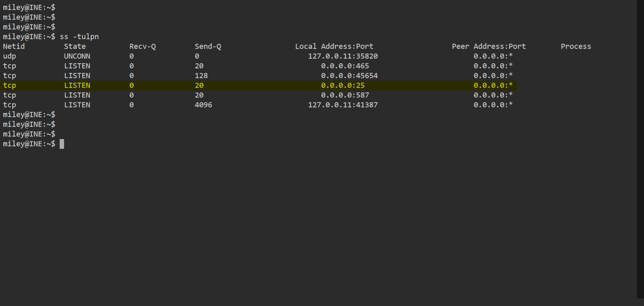Image resolution: width=644 pixels, height=306 pixels.
Task: Click the 127.0.0.11:35820 UDP address
Action: (342, 56)
